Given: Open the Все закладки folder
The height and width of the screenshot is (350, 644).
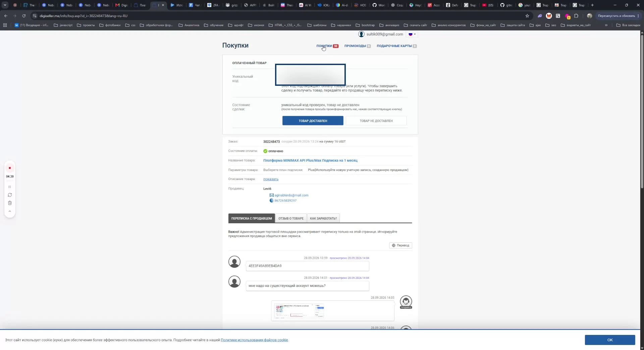Looking at the screenshot, I should pos(628,25).
